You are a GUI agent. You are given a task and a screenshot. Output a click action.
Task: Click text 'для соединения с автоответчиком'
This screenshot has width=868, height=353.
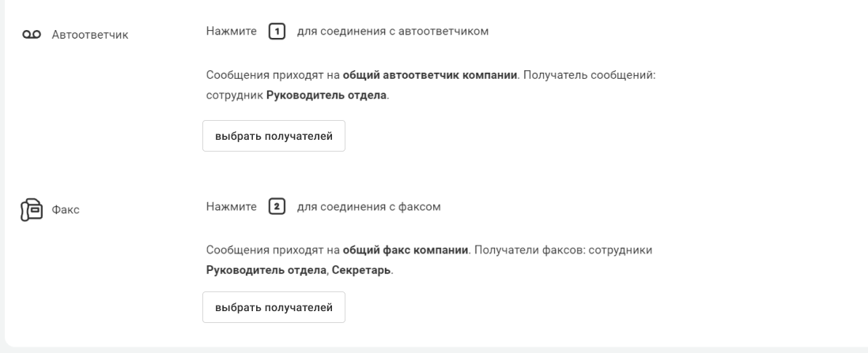click(393, 32)
